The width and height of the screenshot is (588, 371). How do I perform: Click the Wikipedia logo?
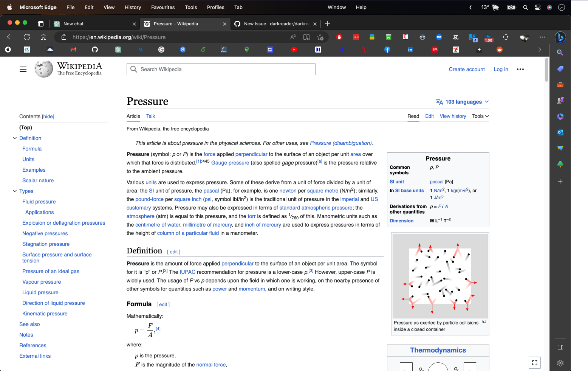pos(43,69)
